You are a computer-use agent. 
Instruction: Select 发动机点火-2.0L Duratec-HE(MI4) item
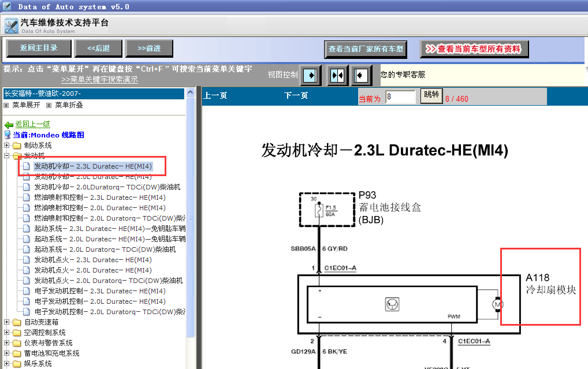pos(93,270)
